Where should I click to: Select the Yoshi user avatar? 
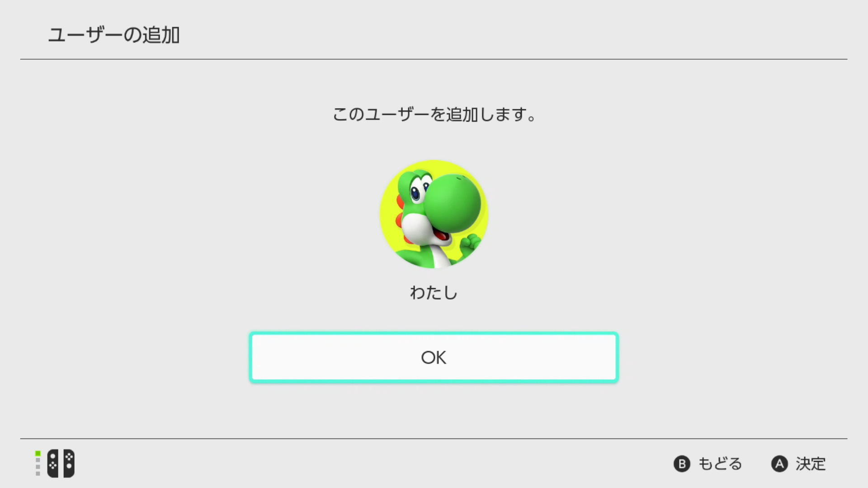tap(434, 214)
